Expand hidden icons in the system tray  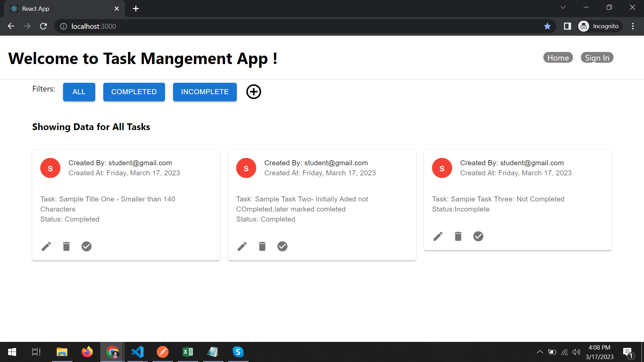[x=540, y=352]
